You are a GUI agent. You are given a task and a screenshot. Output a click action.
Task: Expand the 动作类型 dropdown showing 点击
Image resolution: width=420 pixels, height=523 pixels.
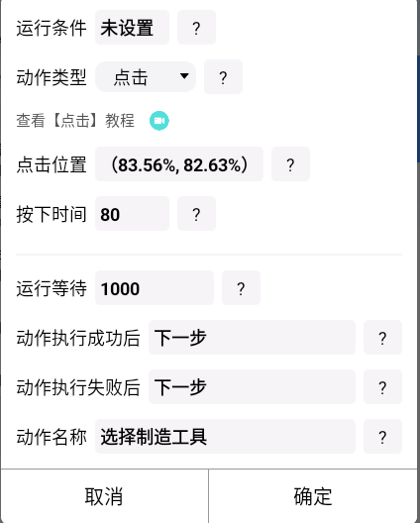(x=146, y=76)
